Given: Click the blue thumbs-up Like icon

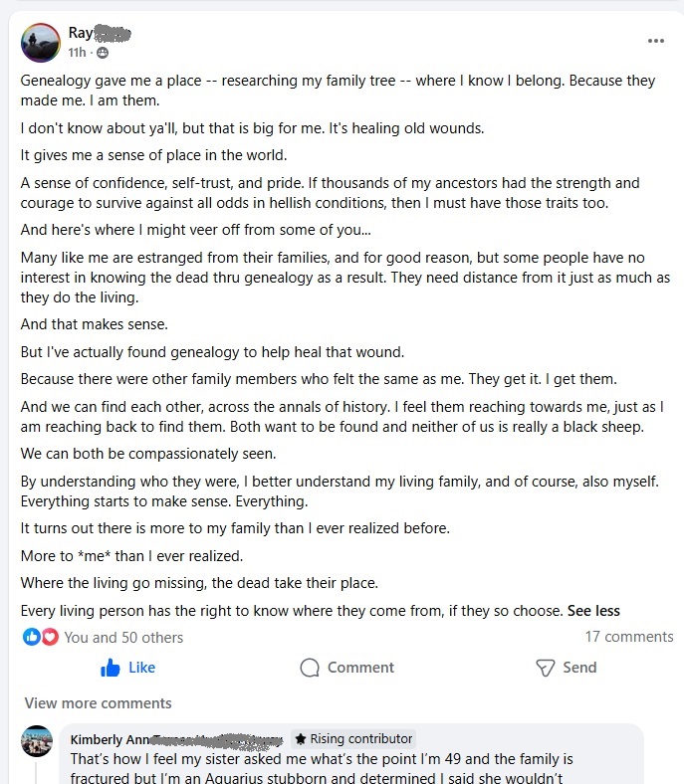Looking at the screenshot, I should point(111,668).
